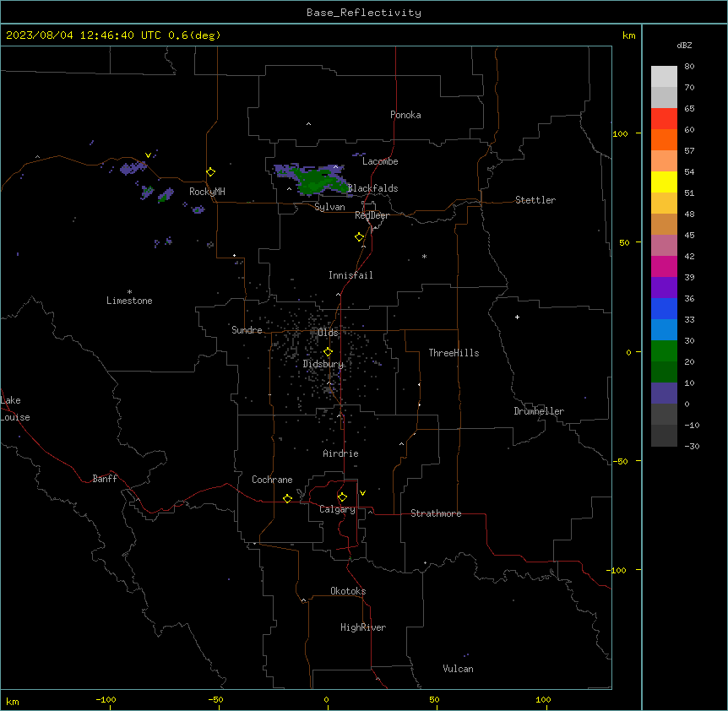Click the 80 value on the dBZ scale
The image size is (728, 711).
689,67
